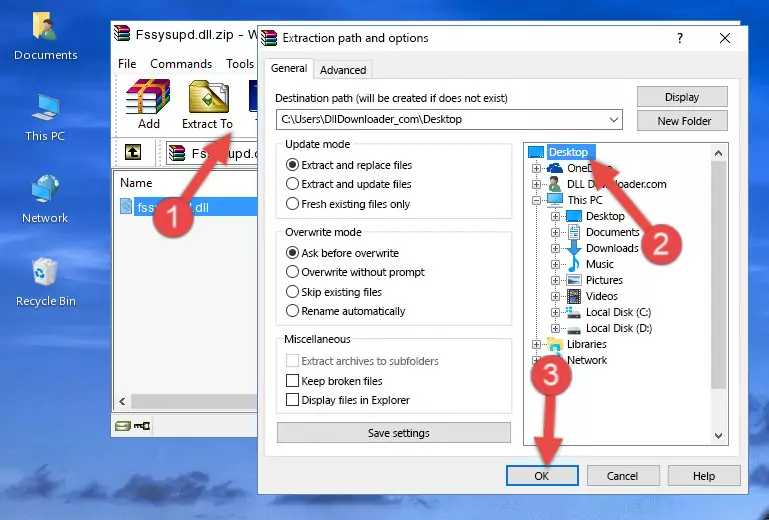
Task: Switch to the Advanced tab
Action: [343, 70]
